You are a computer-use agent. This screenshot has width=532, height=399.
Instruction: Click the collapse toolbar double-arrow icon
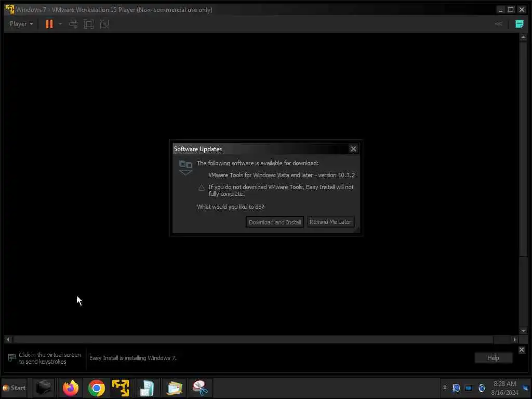coord(498,24)
